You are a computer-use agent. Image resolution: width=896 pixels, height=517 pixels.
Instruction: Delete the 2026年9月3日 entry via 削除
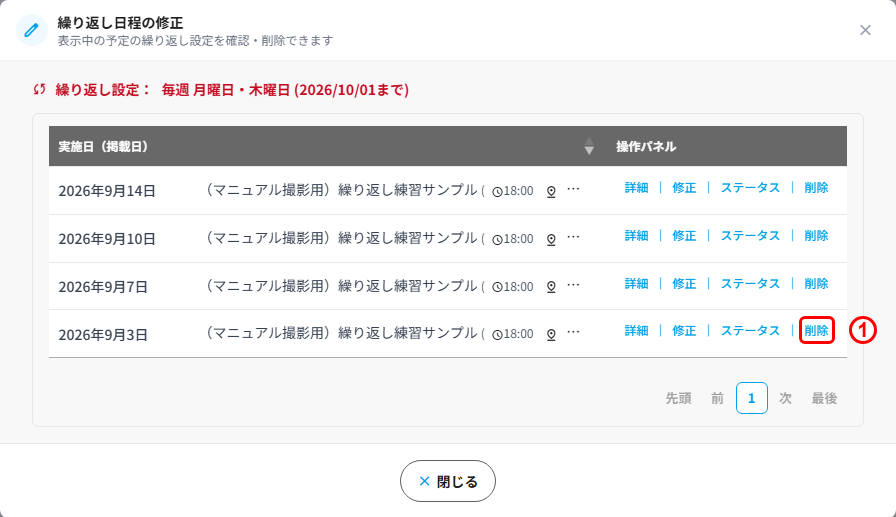coord(816,331)
